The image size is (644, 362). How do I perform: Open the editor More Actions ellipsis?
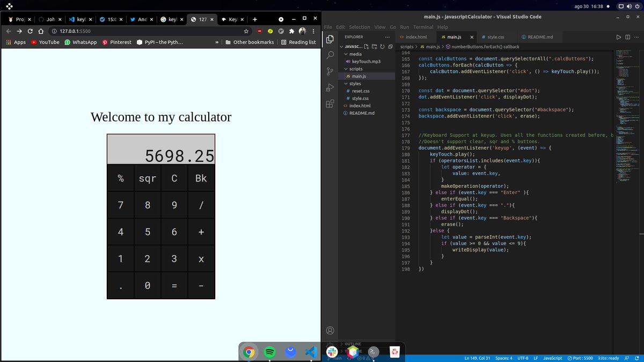click(x=636, y=37)
